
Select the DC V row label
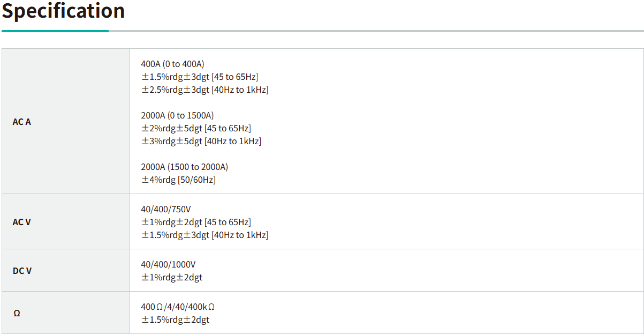tap(22, 271)
